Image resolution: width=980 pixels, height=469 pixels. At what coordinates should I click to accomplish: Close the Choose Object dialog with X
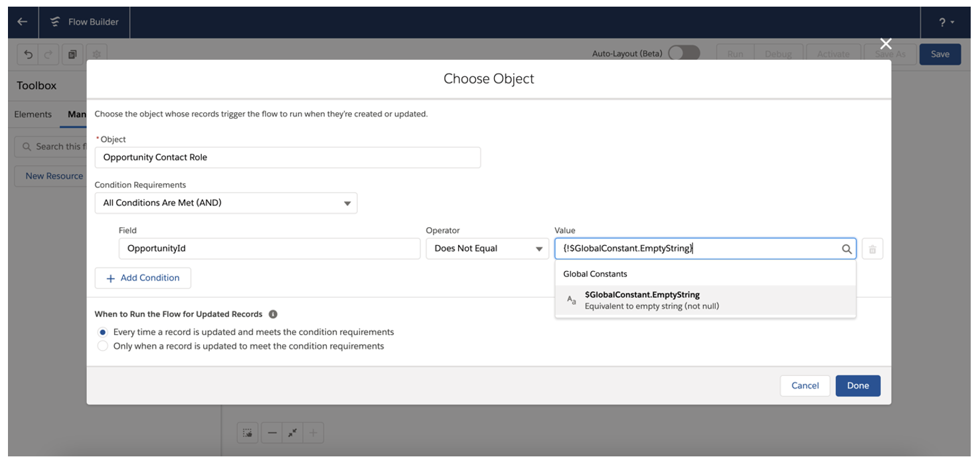(886, 44)
